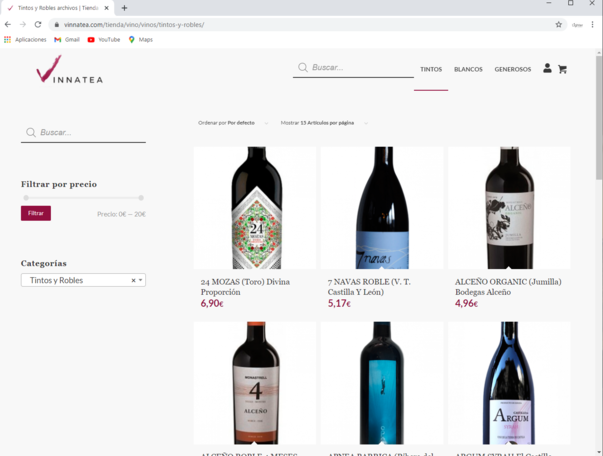Select the Tintos y Robles browser tab
The image size is (603, 456).
(58, 8)
